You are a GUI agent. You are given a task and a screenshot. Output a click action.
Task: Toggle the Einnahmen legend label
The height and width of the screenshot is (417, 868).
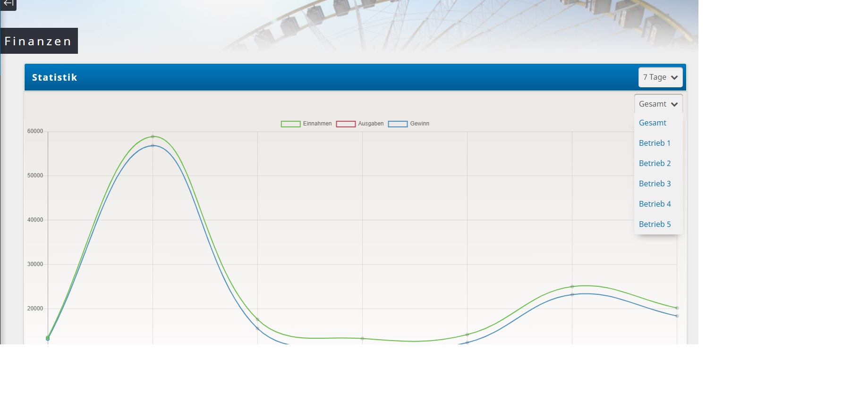point(317,124)
